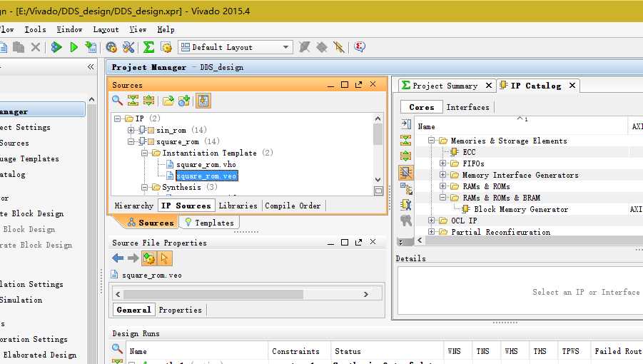Open Project Settings gear icon in the toolbar

[x=111, y=47]
